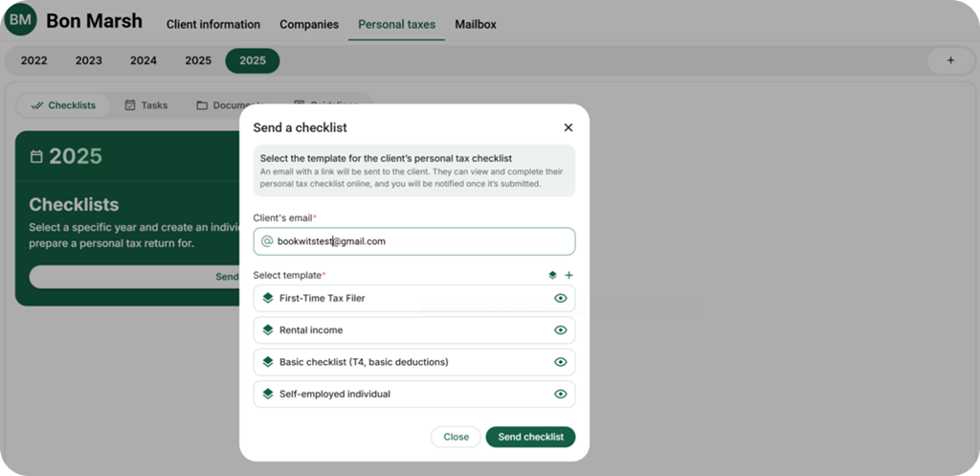Click the First-Time Tax Filer layers icon
The height and width of the screenshot is (476, 980).
click(x=268, y=298)
